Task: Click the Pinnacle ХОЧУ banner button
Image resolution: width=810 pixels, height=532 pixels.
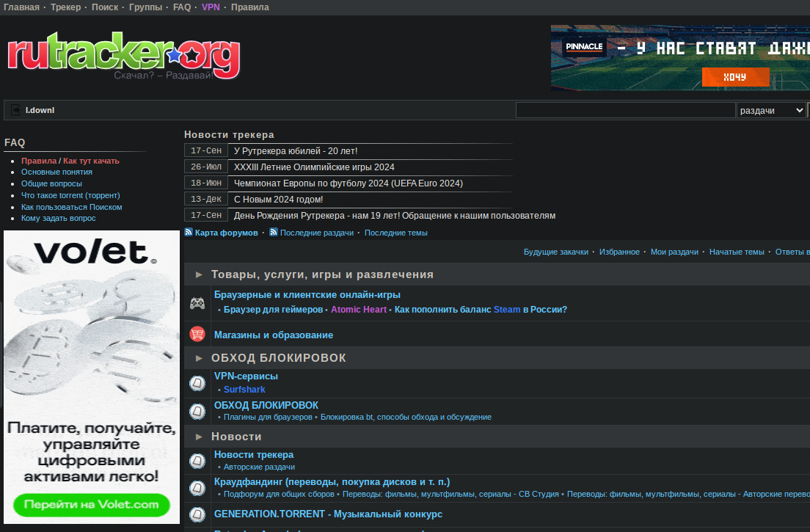Action: pos(735,78)
